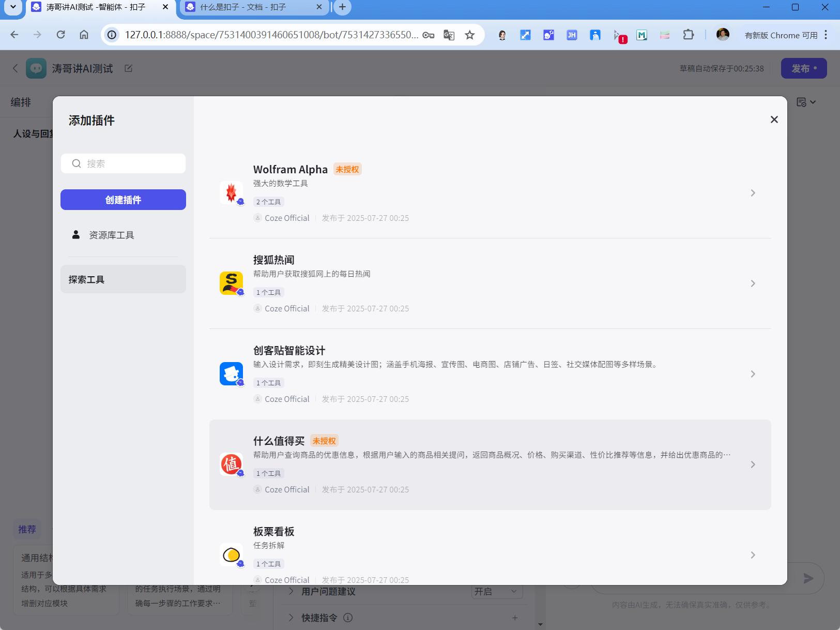Select the 探索工具 category

point(123,279)
